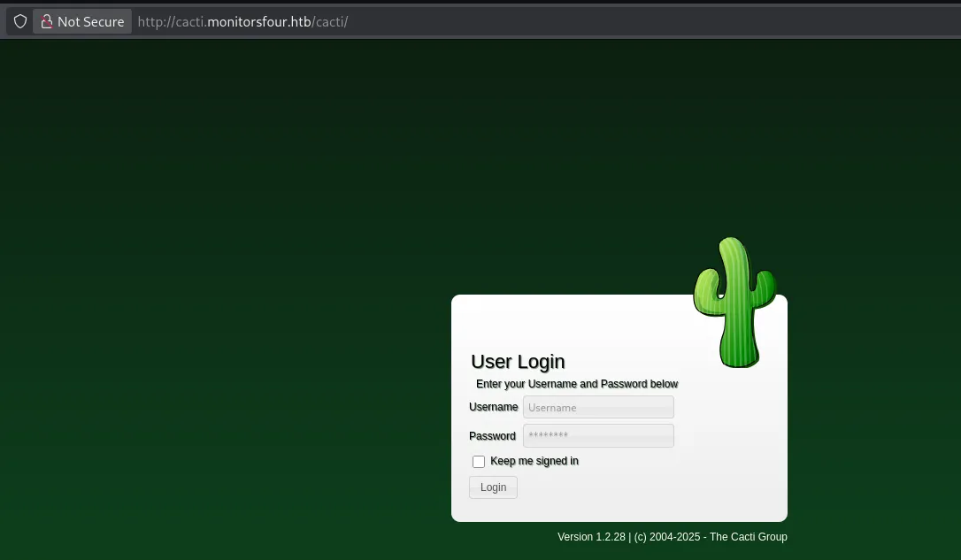Open site info via Not Secure label
Viewport: 961px width, 560px height.
(90, 21)
